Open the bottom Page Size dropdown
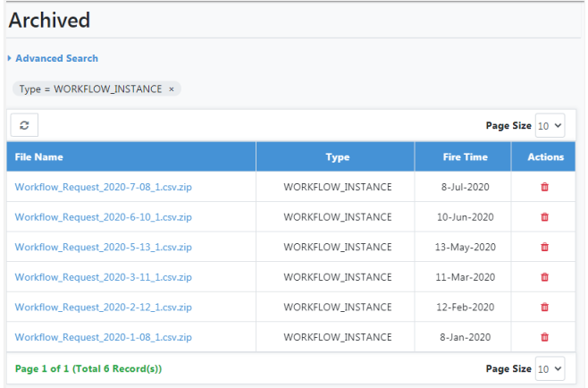 click(550, 368)
